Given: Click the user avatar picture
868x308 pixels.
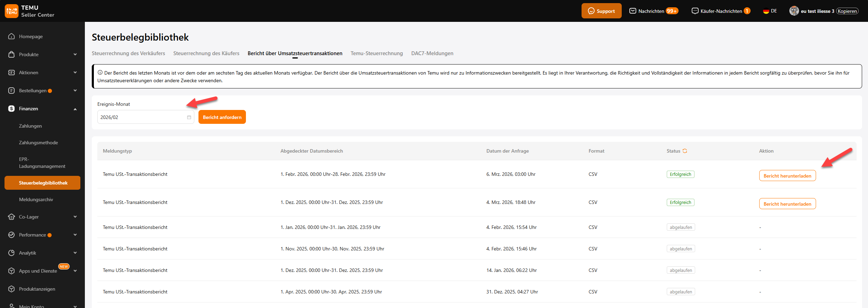Looking at the screenshot, I should [x=794, y=11].
